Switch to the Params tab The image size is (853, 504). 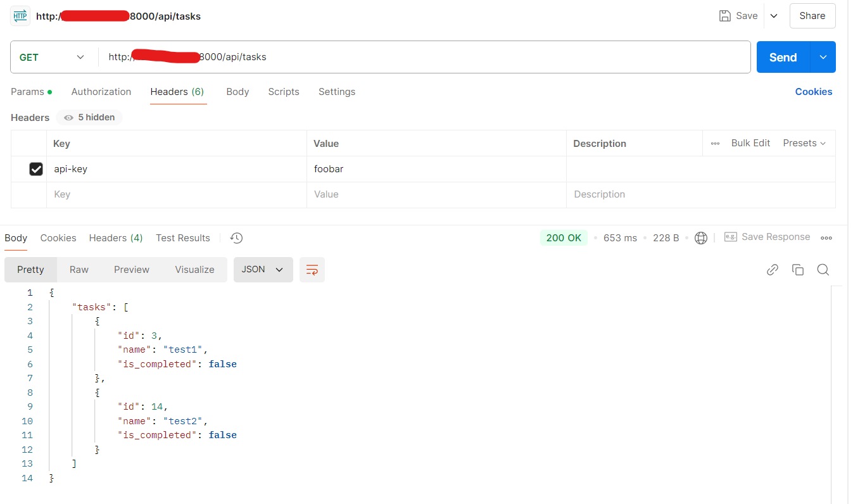(31, 92)
